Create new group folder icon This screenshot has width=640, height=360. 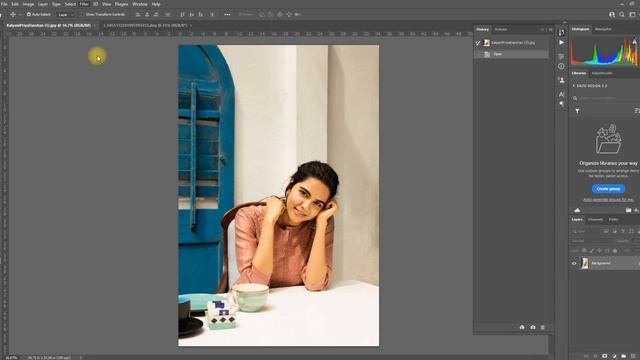624,356
